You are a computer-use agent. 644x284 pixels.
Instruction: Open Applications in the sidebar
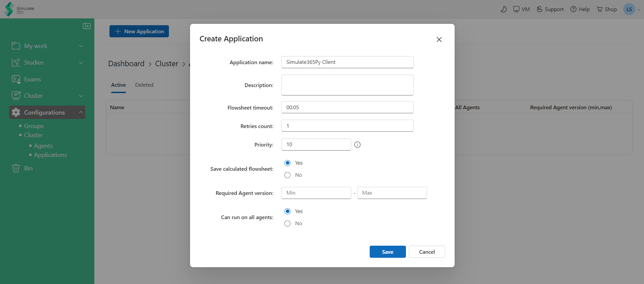(x=50, y=155)
